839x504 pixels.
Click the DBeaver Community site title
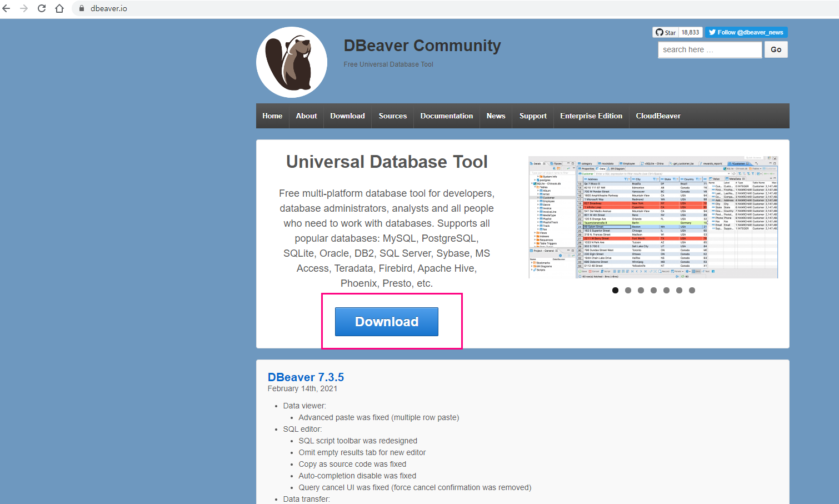(x=422, y=46)
